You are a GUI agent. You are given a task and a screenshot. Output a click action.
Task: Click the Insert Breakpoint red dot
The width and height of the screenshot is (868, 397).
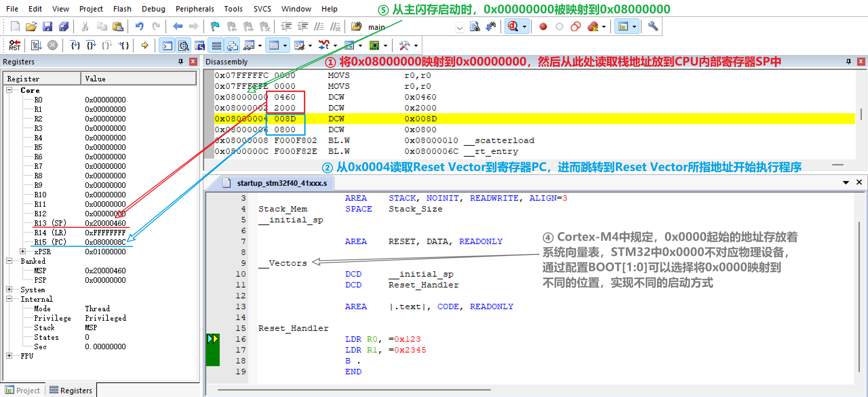click(x=543, y=26)
